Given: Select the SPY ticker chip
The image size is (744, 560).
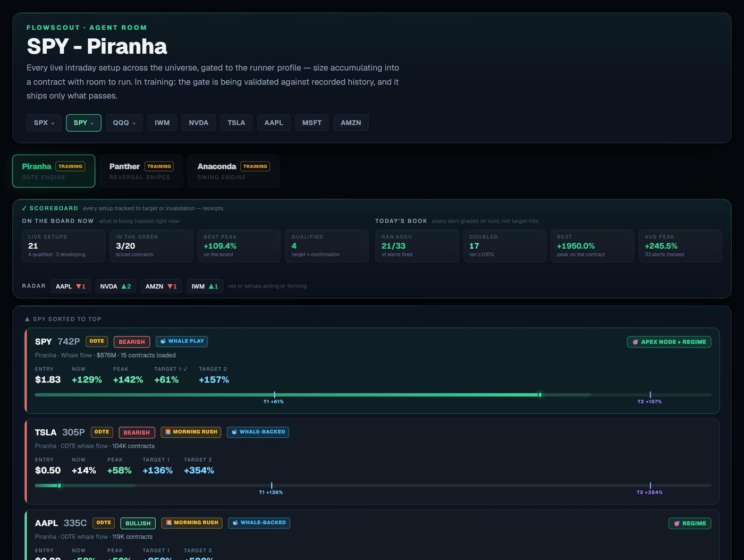Looking at the screenshot, I should coord(83,123).
